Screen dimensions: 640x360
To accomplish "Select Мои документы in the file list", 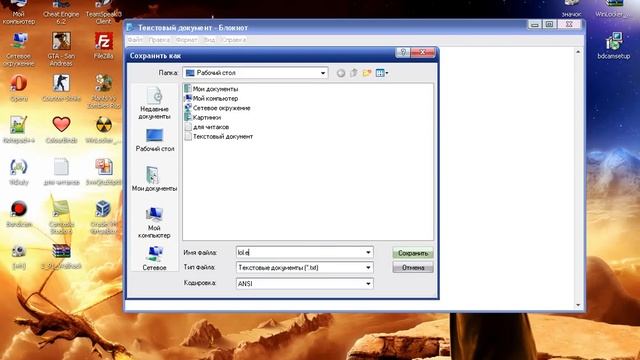I will point(211,89).
